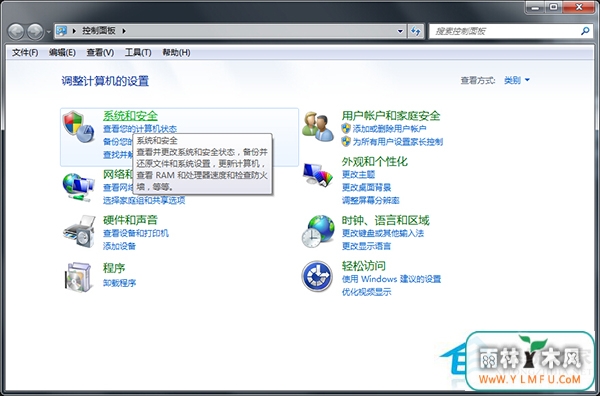This screenshot has width=600, height=396.
Task: Open the 工具(T) menu
Action: click(x=138, y=52)
